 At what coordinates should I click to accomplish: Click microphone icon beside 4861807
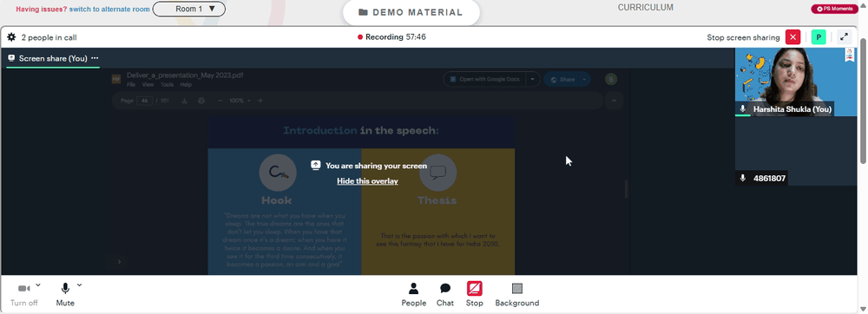[x=743, y=179]
